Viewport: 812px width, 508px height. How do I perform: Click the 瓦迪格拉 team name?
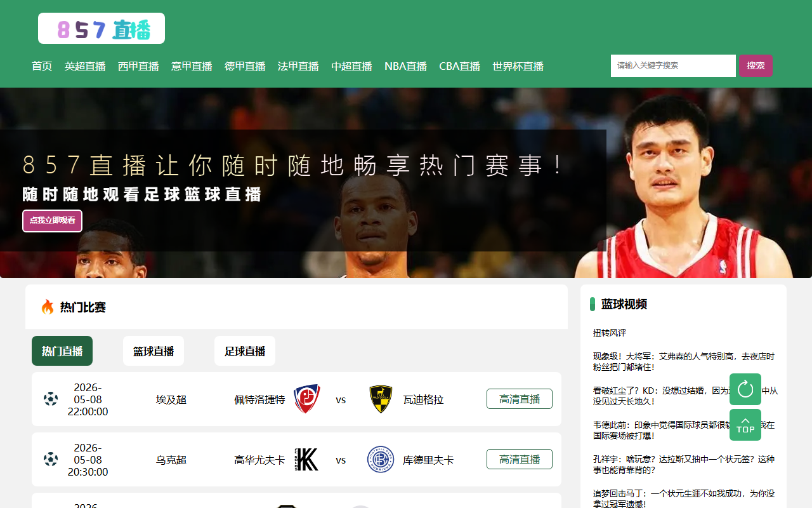pyautogui.click(x=423, y=399)
